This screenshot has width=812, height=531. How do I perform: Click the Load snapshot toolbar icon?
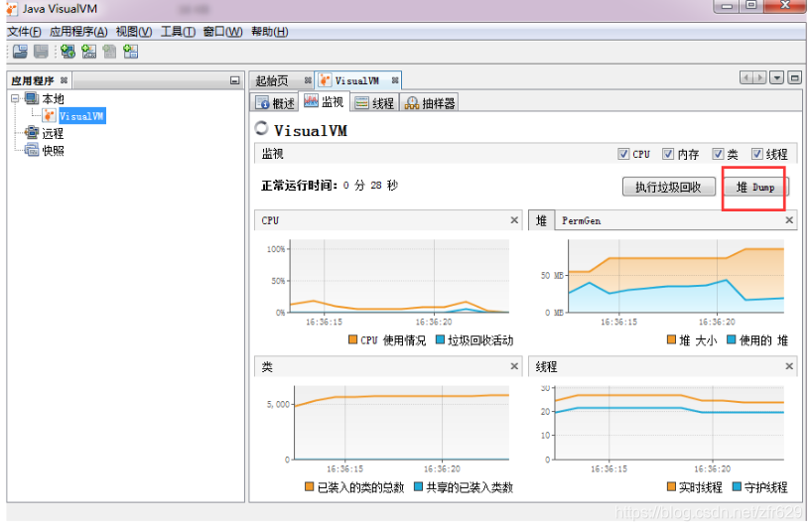pyautogui.click(x=20, y=52)
